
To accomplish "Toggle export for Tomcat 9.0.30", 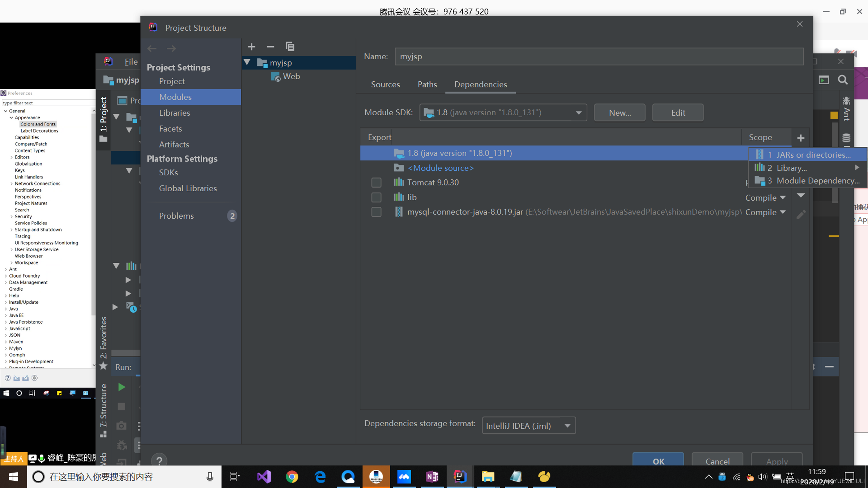I will pos(376,183).
